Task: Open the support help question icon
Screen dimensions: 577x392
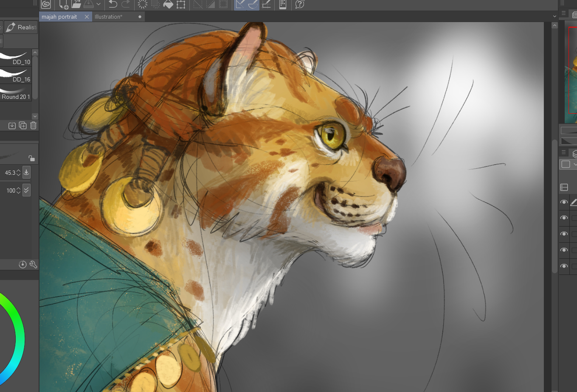Action: 300,4
